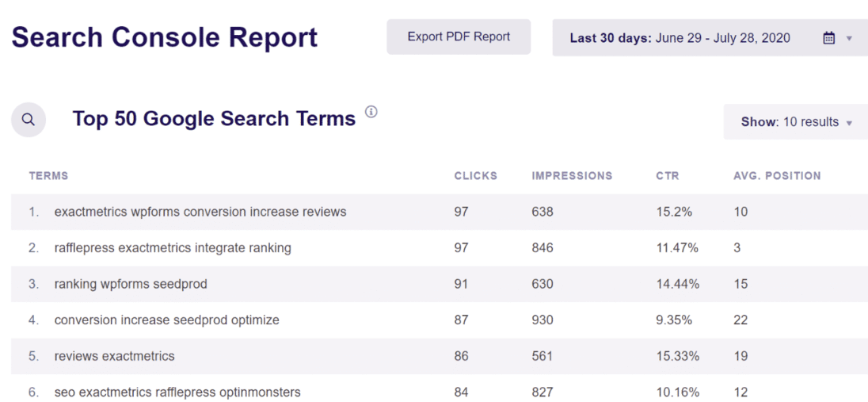Select term exactmetrics wpforms conversion increase reviews
The height and width of the screenshot is (402, 868).
(x=200, y=212)
